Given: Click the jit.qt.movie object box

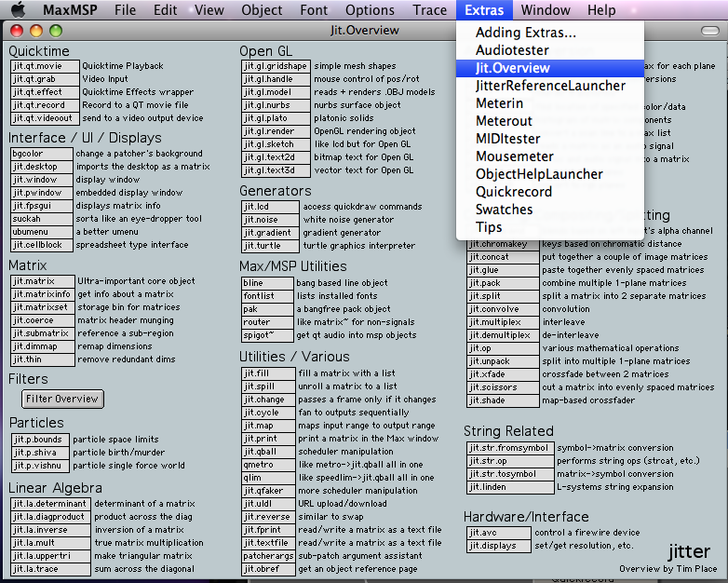Looking at the screenshot, I should tap(45, 66).
